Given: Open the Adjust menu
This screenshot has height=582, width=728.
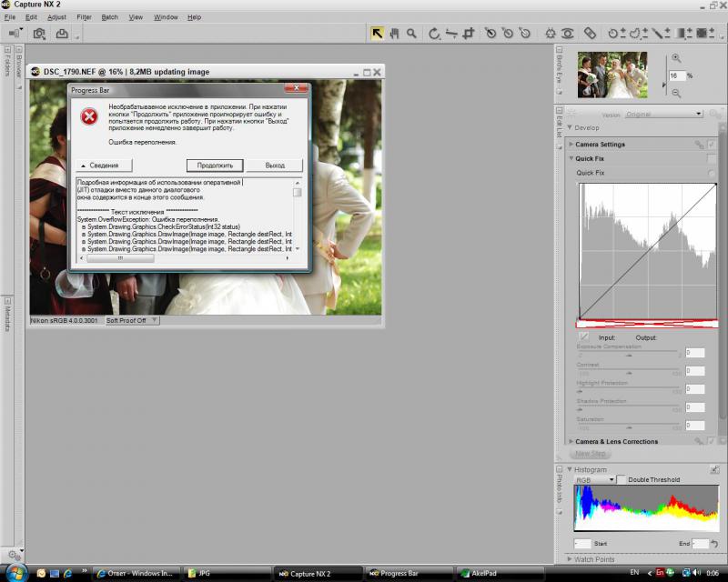Looking at the screenshot, I should (56, 17).
